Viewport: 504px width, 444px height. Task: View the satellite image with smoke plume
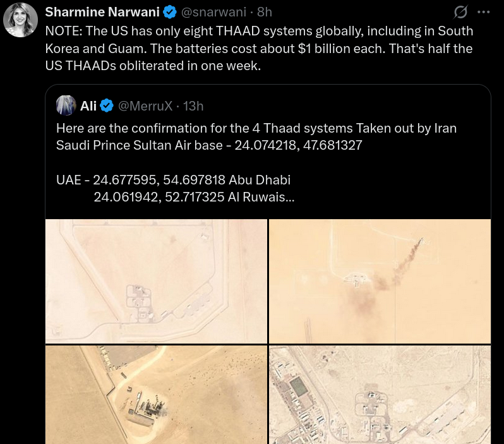coord(380,281)
